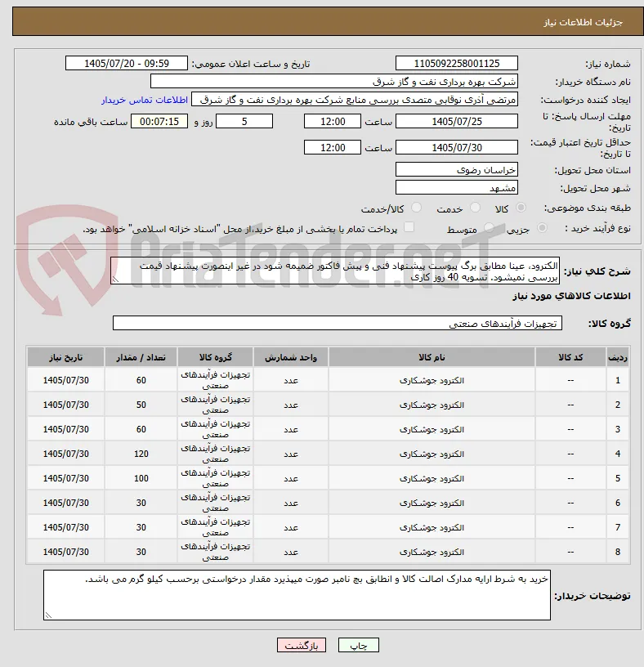
Task: Click the remaining days field showing 5
Action: [x=244, y=121]
